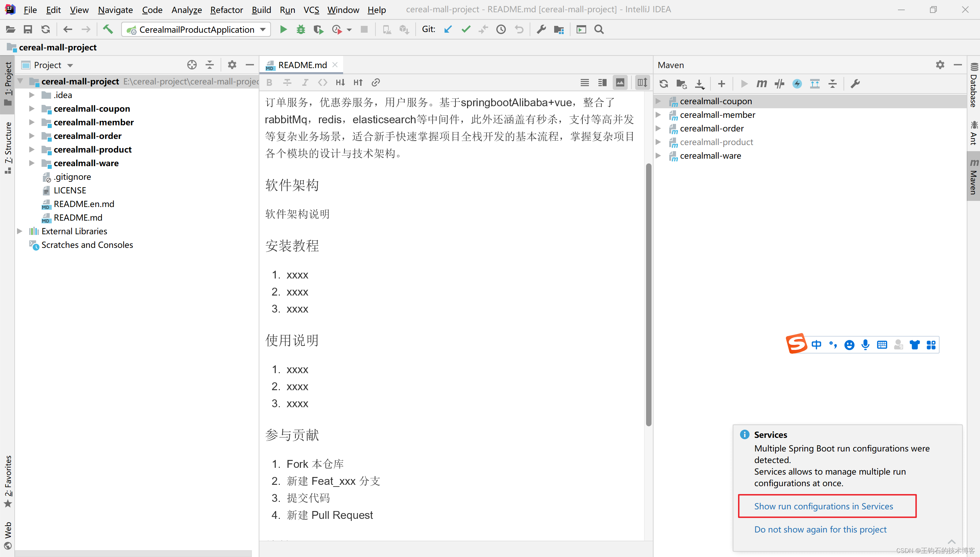Viewport: 980px width, 557px height.
Task: Select the README.md editor tab
Action: coord(302,65)
